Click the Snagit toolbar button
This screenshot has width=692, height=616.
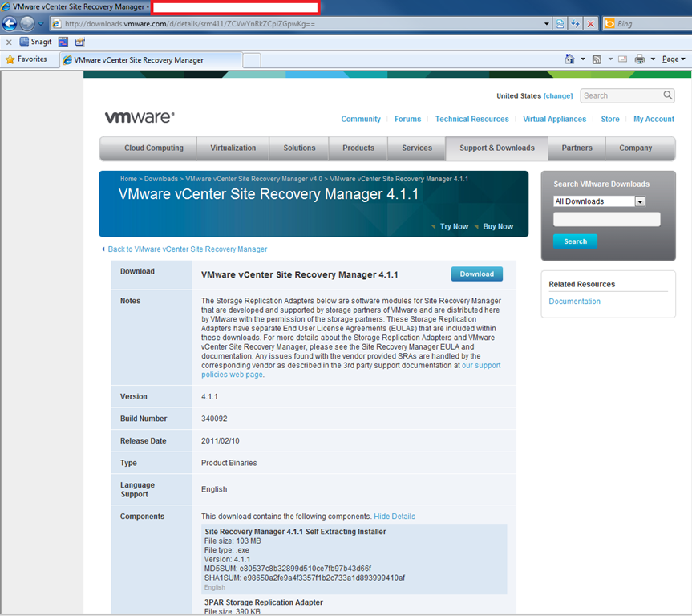click(x=36, y=42)
